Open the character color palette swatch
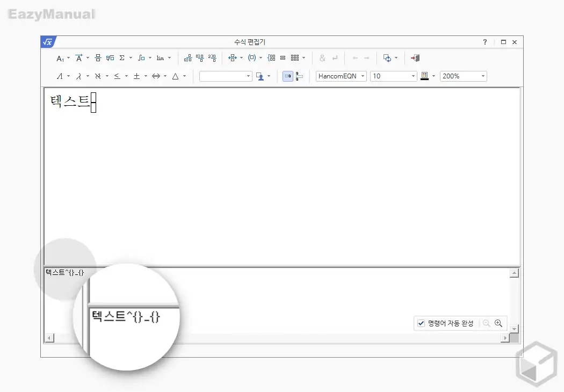Image resolution: width=564 pixels, height=392 pixels. (x=424, y=76)
